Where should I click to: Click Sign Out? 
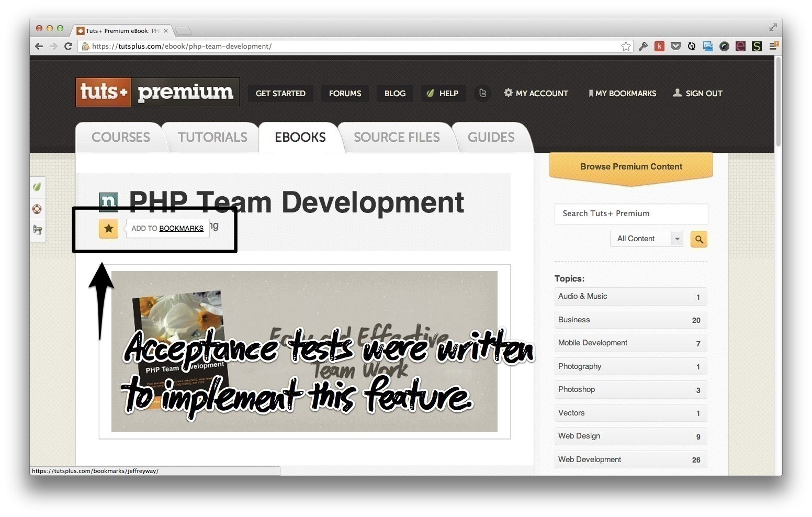click(x=697, y=93)
